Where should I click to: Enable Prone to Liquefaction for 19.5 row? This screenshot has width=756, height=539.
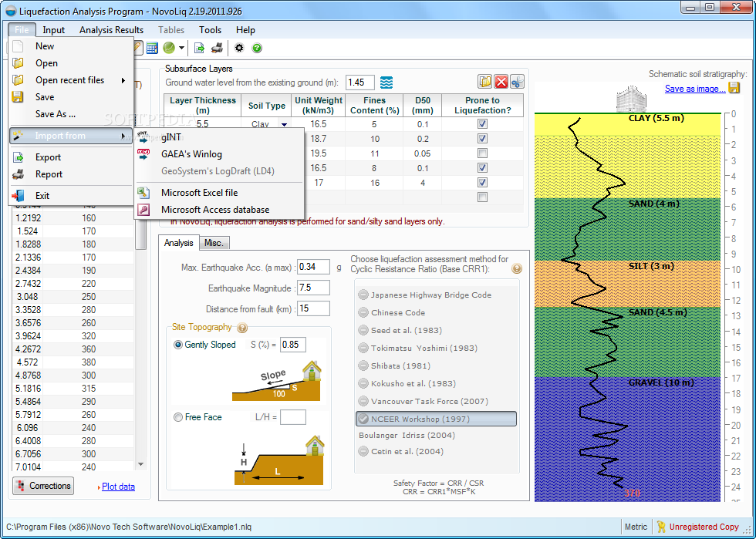pyautogui.click(x=482, y=153)
